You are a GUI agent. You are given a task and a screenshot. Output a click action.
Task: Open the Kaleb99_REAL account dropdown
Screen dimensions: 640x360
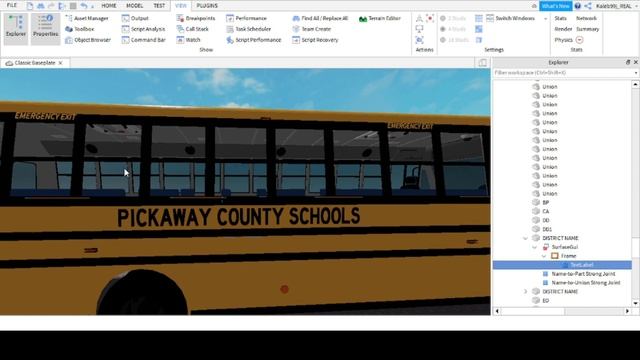coord(616,6)
